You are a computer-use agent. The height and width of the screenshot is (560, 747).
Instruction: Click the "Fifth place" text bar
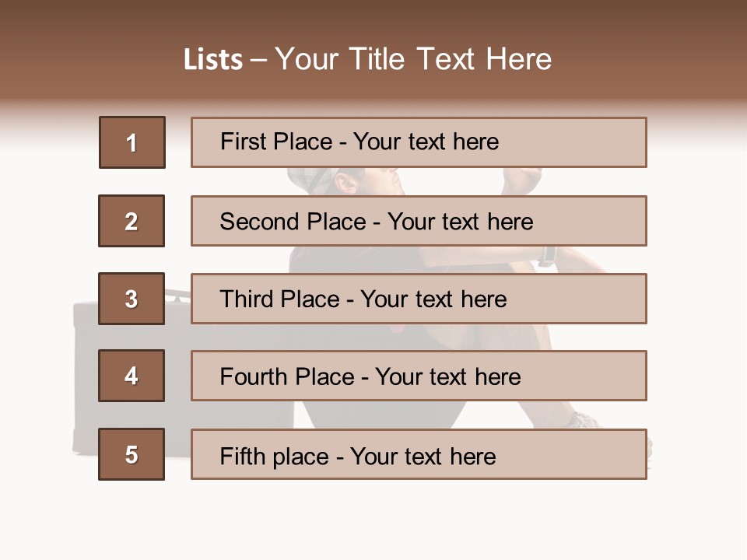419,454
